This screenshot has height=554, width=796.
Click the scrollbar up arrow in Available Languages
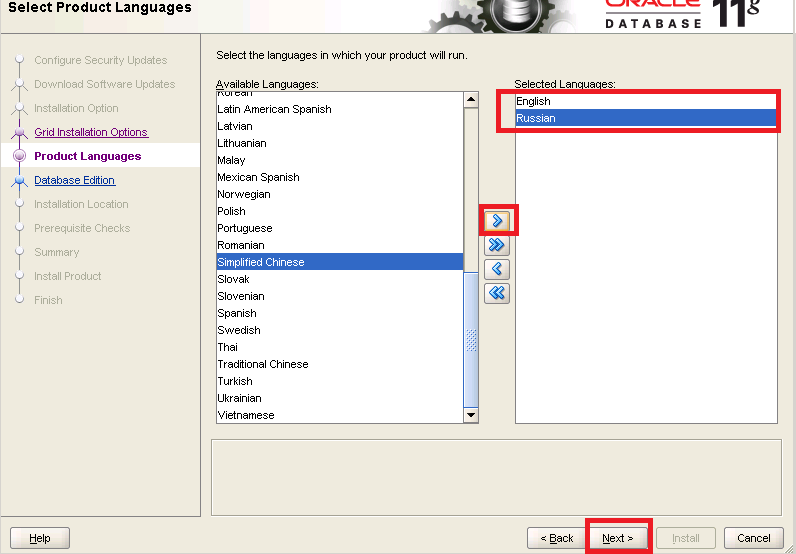point(471,100)
